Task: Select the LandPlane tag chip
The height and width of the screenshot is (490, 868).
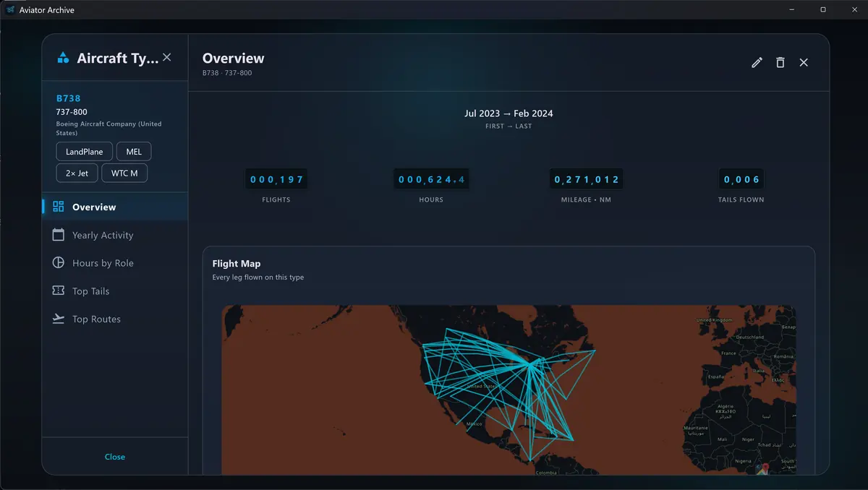Action: 85,152
